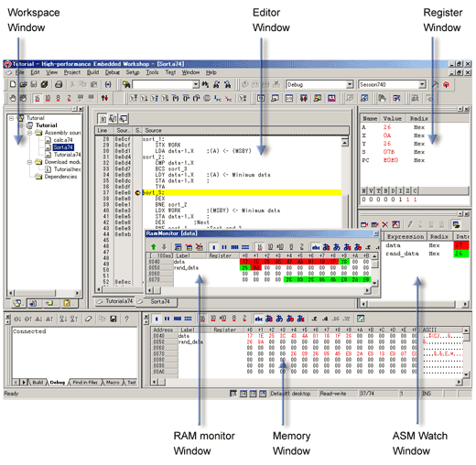This screenshot has height=465, width=476.
Task: Toggle the hexadecimal 16 radix in Memory toolbar
Action: point(202,319)
